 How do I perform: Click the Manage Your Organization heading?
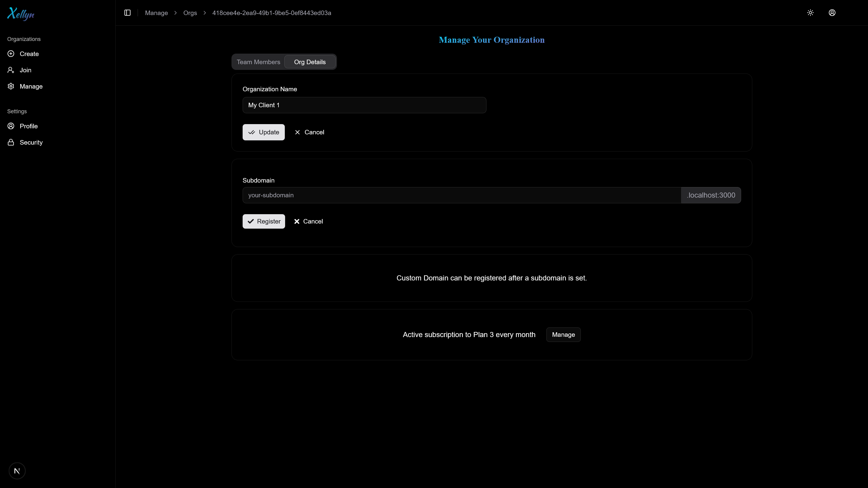(x=492, y=40)
